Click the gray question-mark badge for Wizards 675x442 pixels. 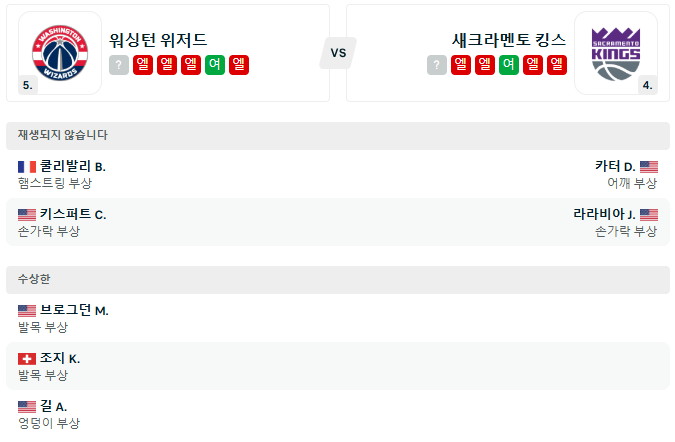[119, 65]
